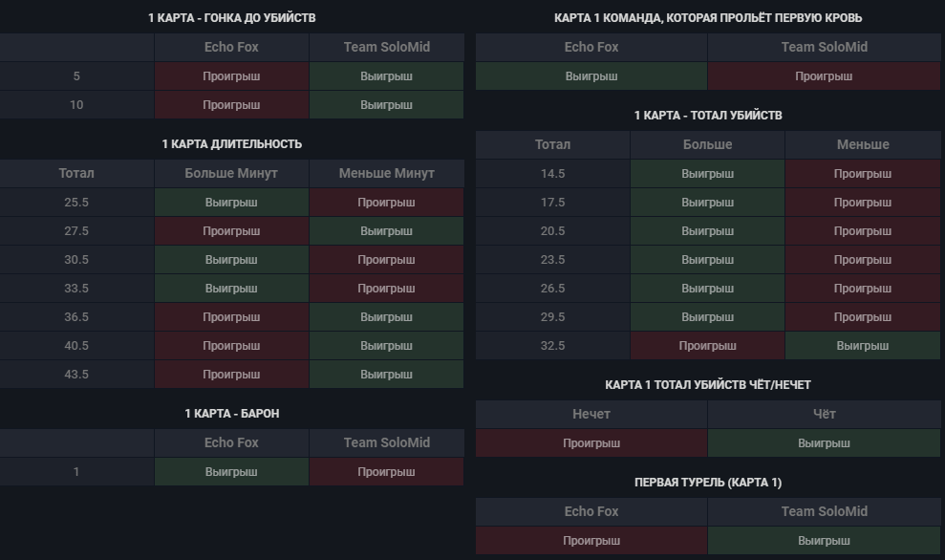945x560 pixels.
Task: Click Team SoloMid "Проигрыш" in the Барон table
Action: (386, 471)
